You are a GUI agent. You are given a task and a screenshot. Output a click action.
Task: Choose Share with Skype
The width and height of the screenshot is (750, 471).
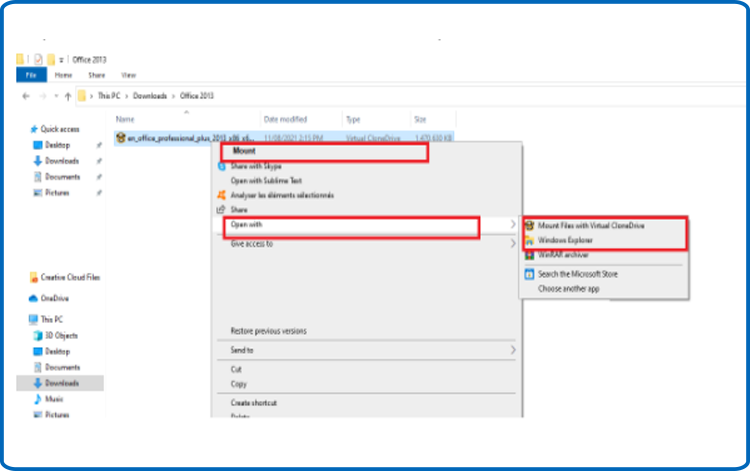[256, 166]
